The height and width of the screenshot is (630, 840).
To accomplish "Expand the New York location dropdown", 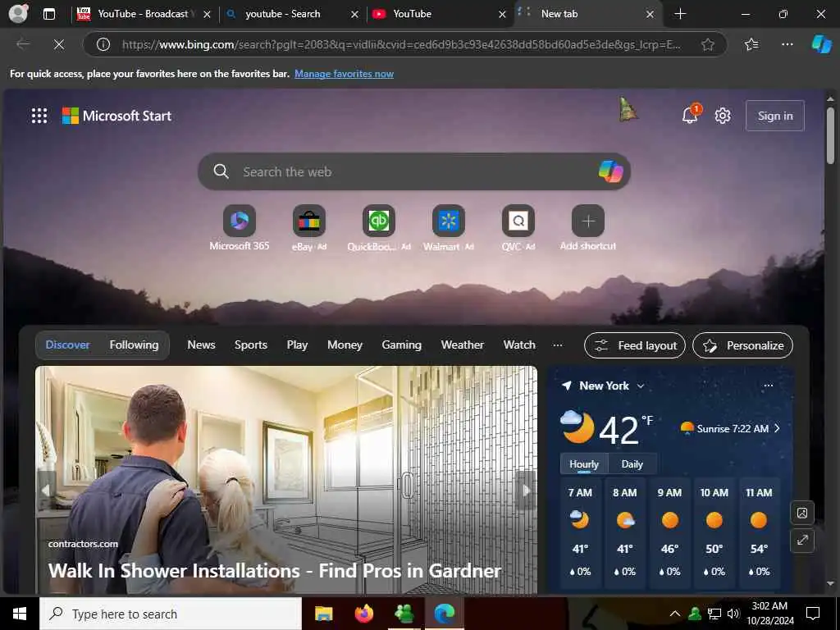I will point(641,386).
